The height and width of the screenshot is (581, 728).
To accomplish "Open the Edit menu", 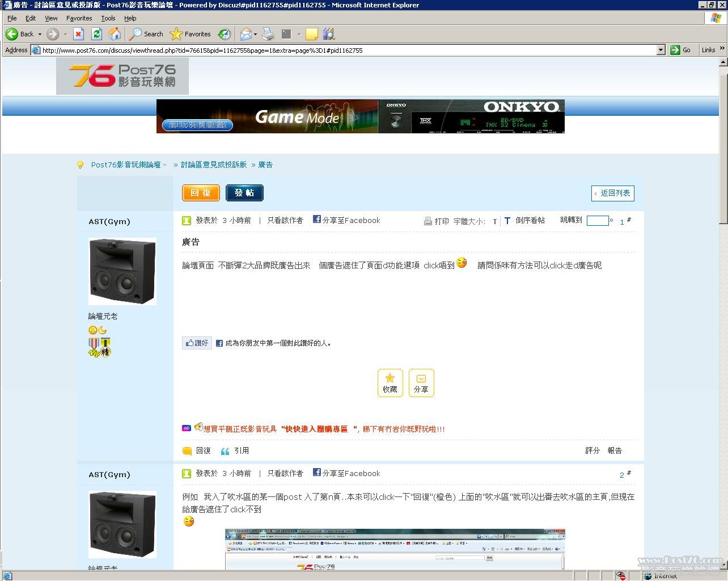I will pyautogui.click(x=31, y=18).
